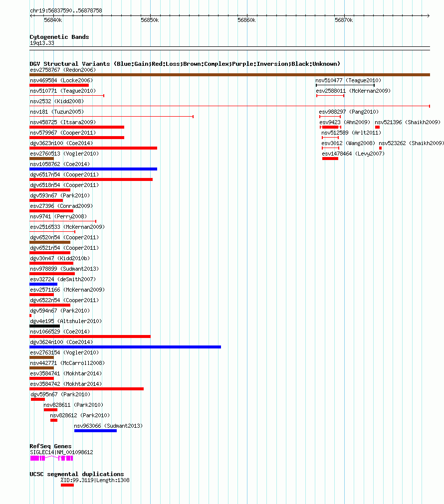Open dgv593n67 (Park2010) label
This screenshot has height=504, width=444.
(x=60, y=195)
